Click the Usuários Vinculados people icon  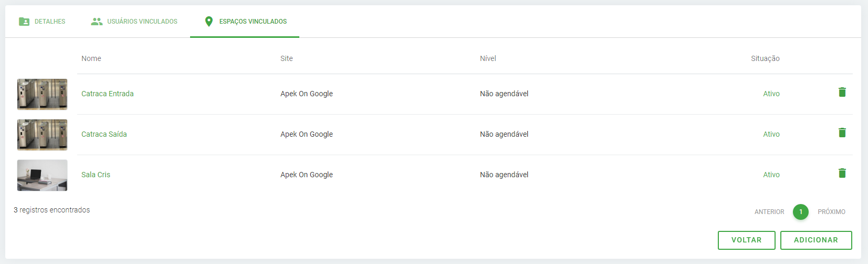click(97, 22)
